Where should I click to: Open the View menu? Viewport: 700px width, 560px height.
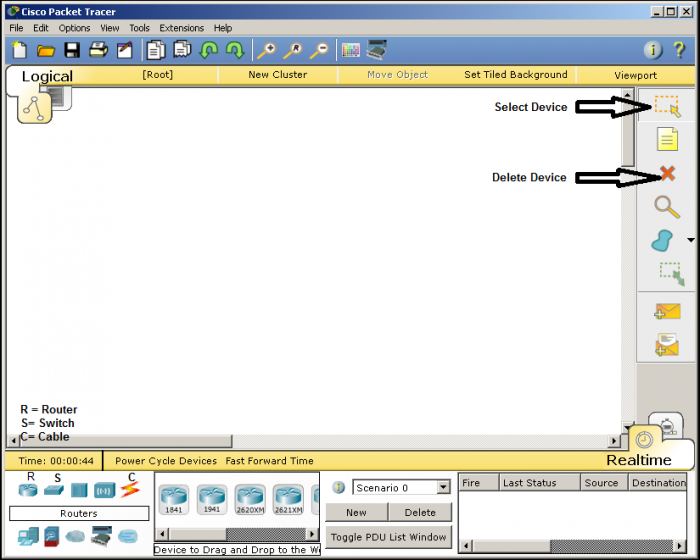[109, 28]
